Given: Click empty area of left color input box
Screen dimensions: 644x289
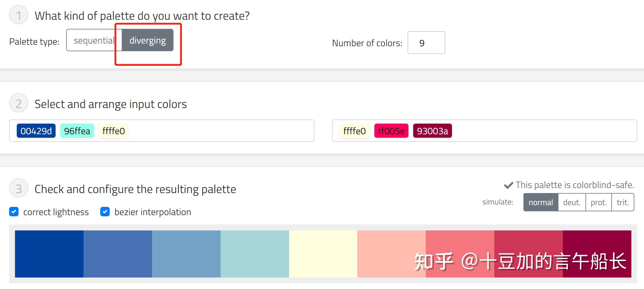Looking at the screenshot, I should coord(221,131).
